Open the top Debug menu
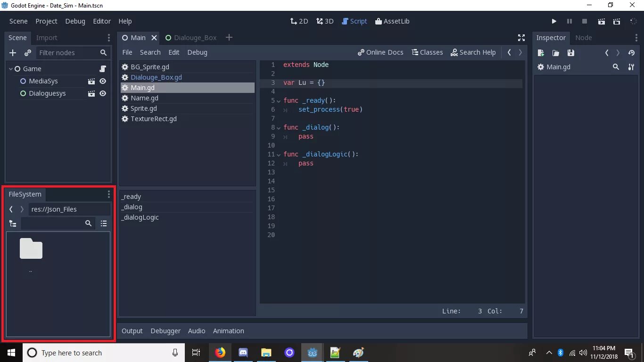Image resolution: width=644 pixels, height=362 pixels. (75, 21)
